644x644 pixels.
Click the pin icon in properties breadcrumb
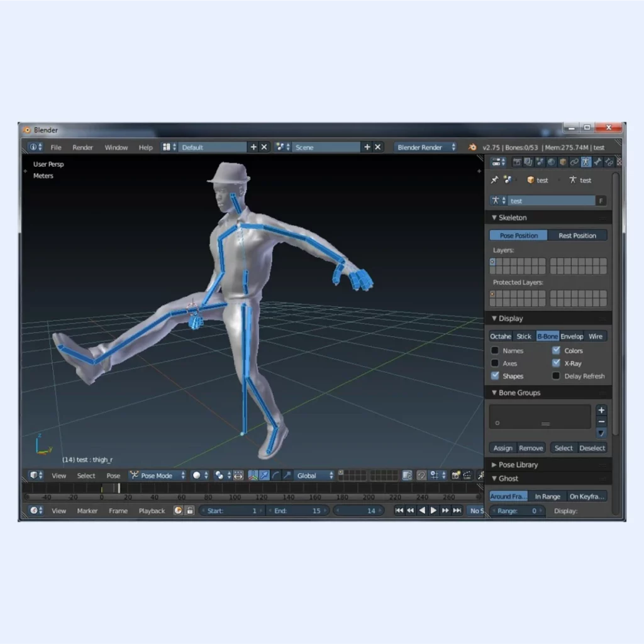click(494, 180)
